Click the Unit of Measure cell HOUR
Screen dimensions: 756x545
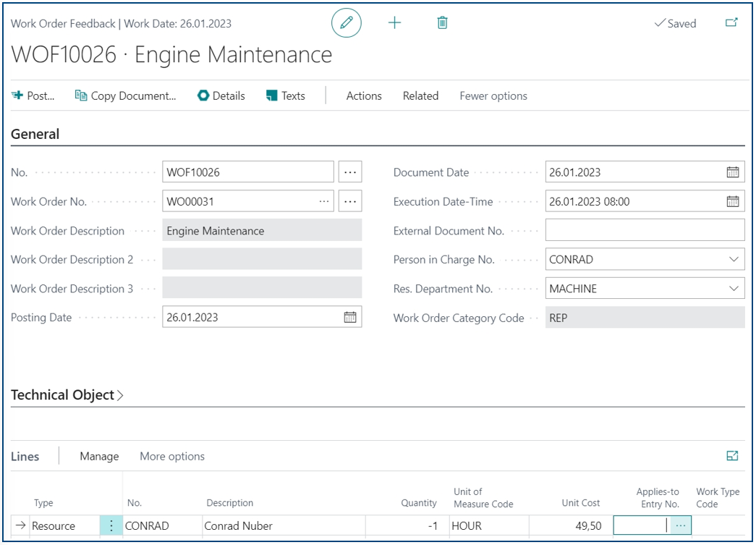tap(489, 525)
